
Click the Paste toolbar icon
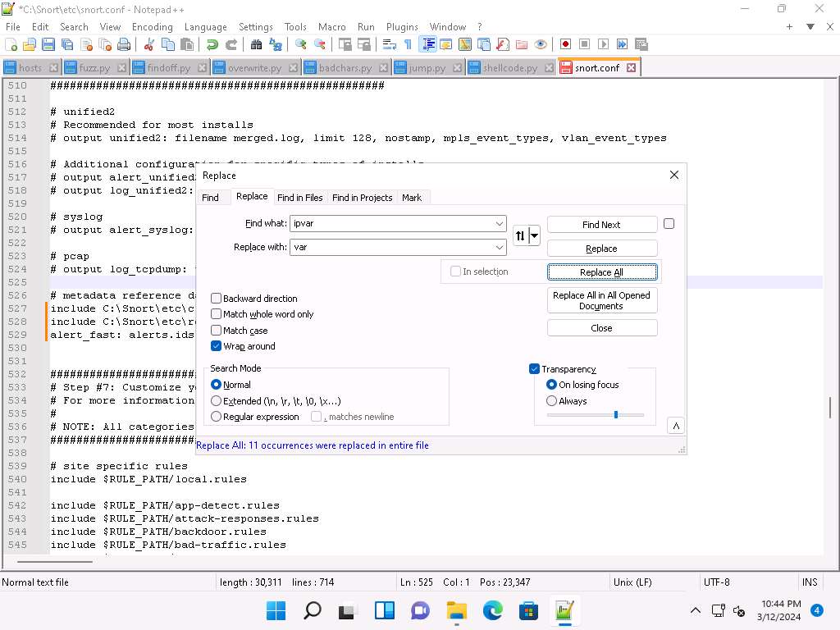[x=185, y=43]
